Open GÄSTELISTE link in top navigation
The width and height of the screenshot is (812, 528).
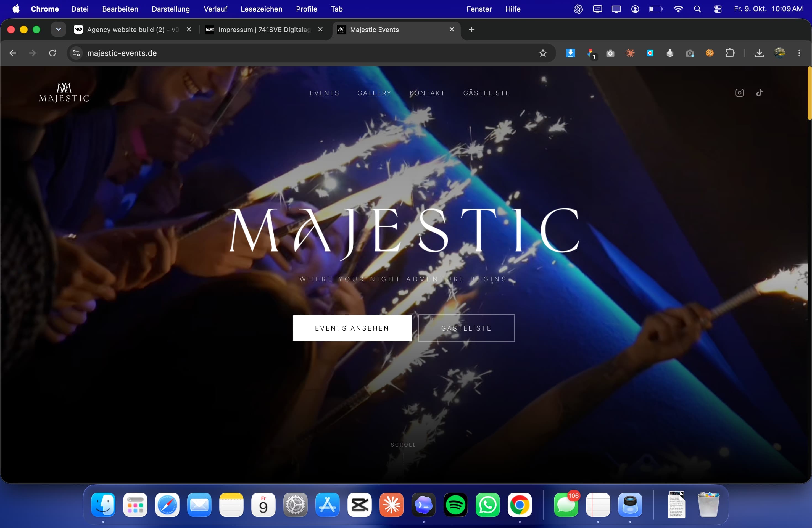tap(486, 93)
